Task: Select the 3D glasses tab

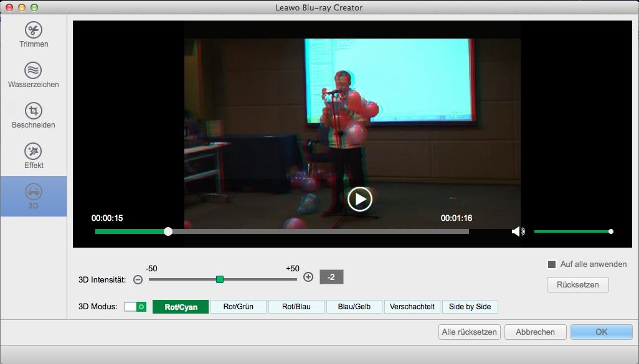Action: click(34, 196)
